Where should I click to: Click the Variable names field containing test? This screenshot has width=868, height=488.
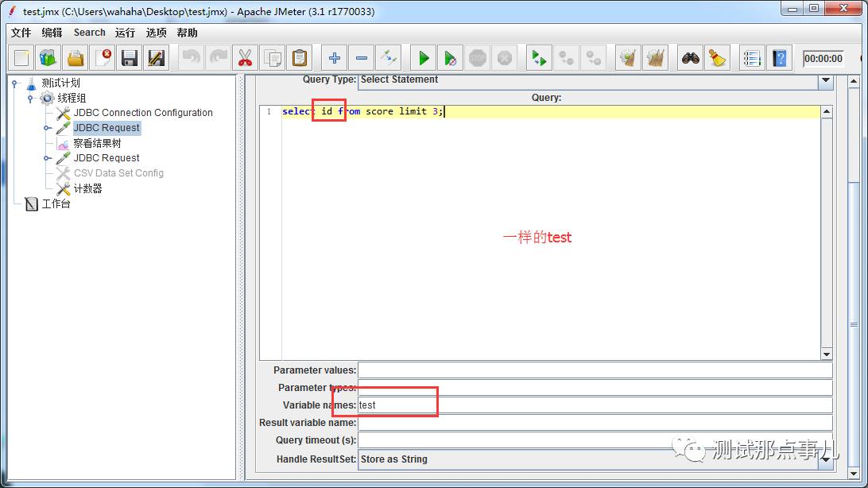(595, 405)
